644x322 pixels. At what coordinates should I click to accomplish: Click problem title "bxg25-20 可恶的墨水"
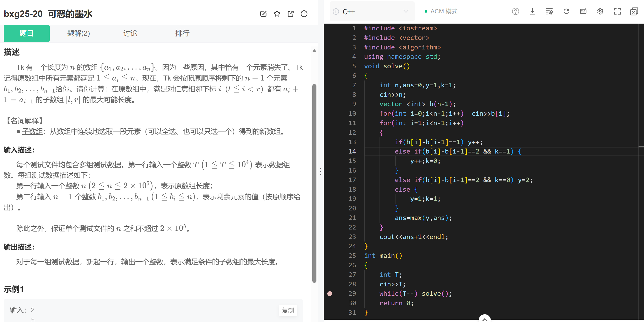point(48,14)
